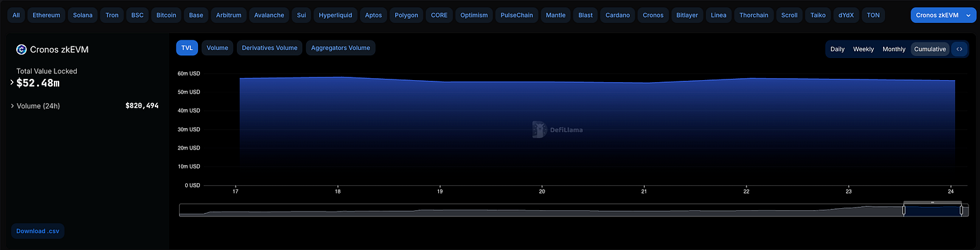
Task: Filter by Arbitrum chain
Action: click(229, 15)
